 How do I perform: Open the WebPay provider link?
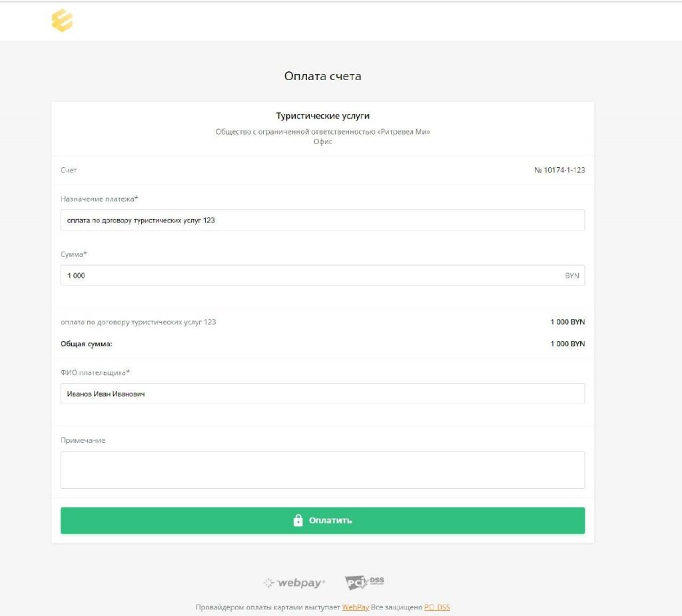355,607
